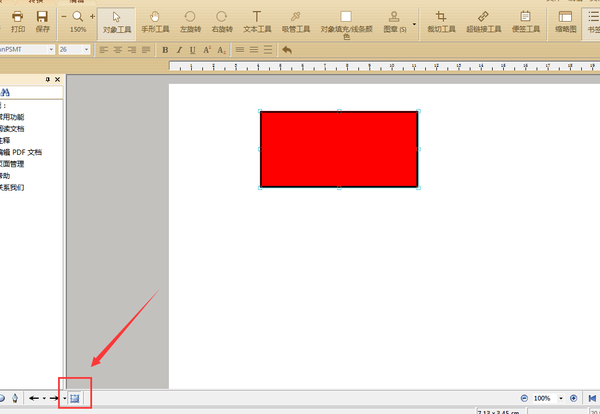The width and height of the screenshot is (600, 414).
Task: Select the Hyperlink tool (超链接工具)
Action: pyautogui.click(x=483, y=22)
